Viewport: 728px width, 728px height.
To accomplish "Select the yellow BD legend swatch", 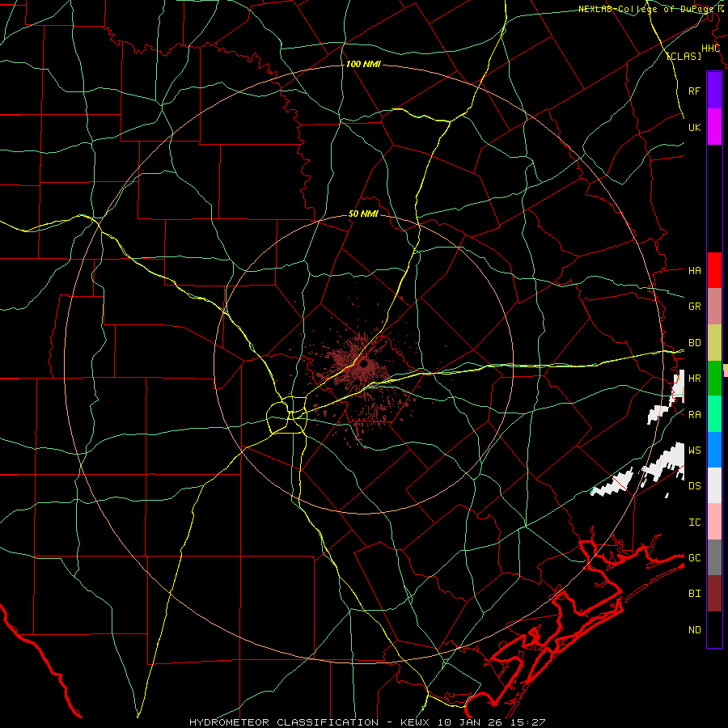I will point(714,343).
